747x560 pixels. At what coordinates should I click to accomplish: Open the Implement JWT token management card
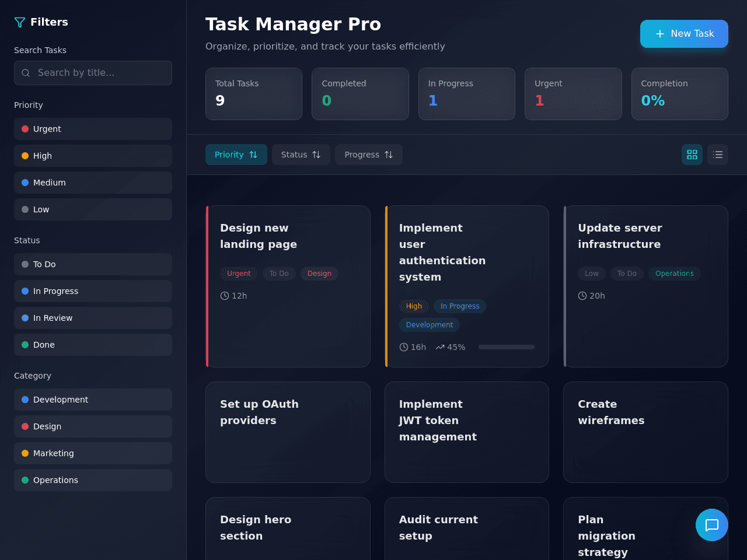click(x=467, y=432)
